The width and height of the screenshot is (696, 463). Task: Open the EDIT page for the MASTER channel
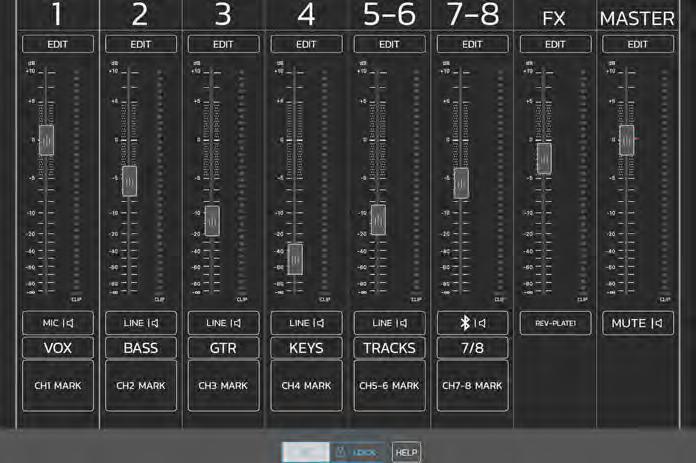point(638,44)
